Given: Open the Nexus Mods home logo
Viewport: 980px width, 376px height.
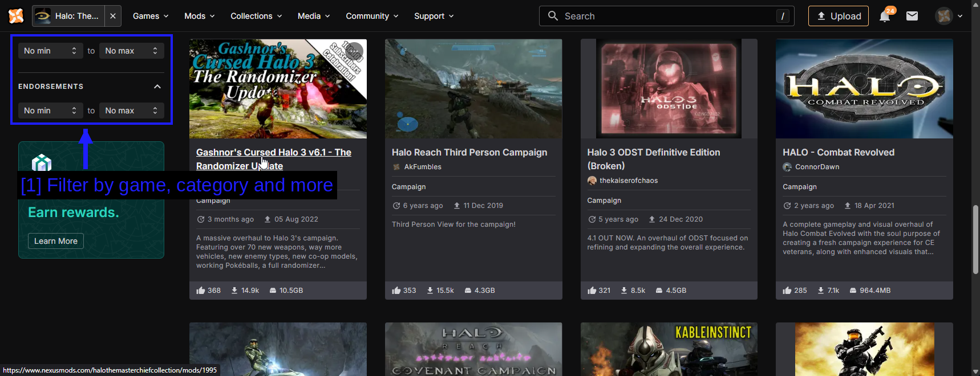Looking at the screenshot, I should tap(16, 16).
